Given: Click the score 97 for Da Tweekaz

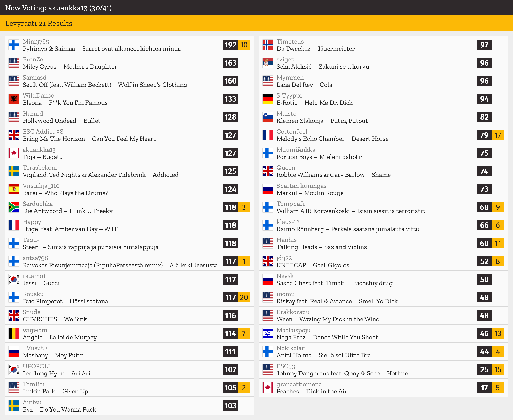Looking at the screenshot, I should 484,45.
